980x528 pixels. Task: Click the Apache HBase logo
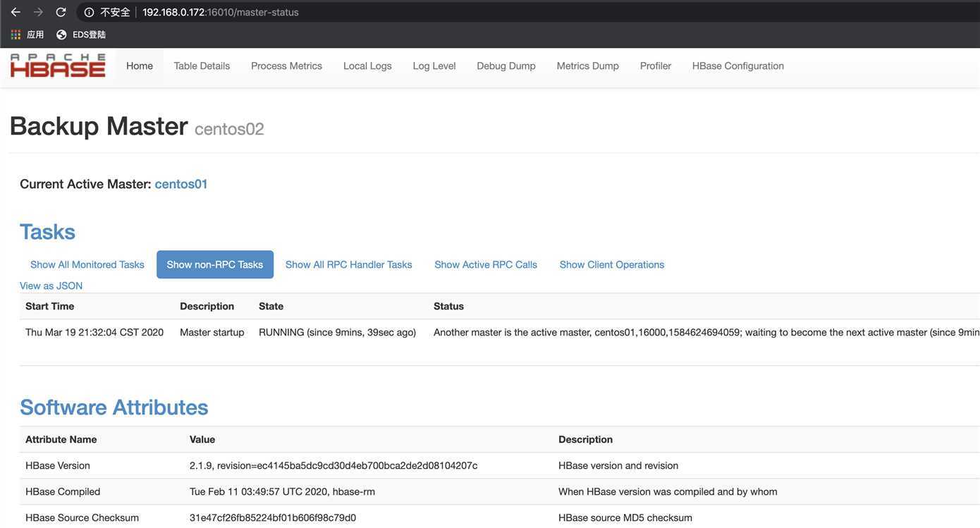coord(58,66)
